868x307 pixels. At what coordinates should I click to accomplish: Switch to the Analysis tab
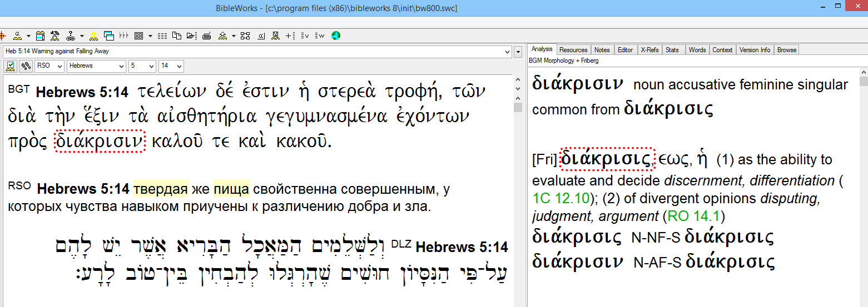tap(542, 49)
